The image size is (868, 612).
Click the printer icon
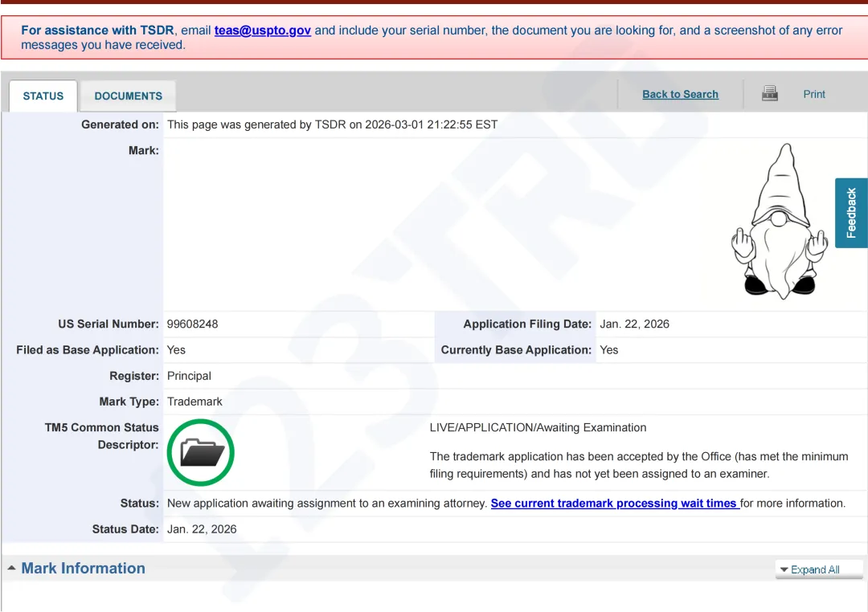(x=769, y=93)
